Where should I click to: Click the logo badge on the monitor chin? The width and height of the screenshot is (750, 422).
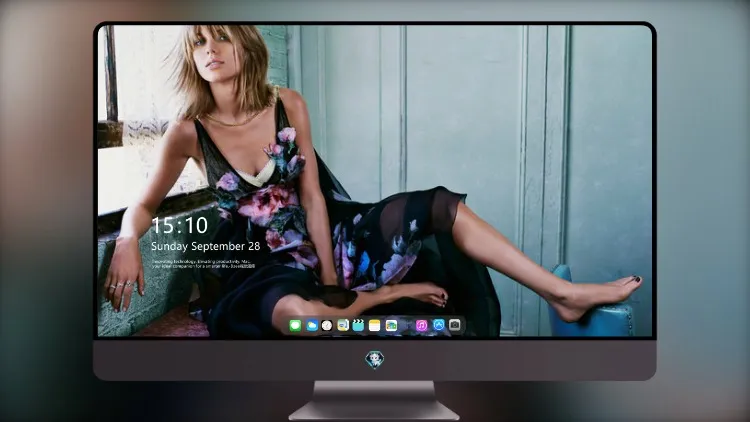375,360
